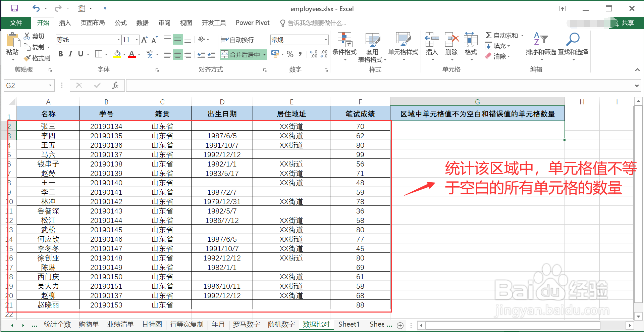
Task: Open the 数据比对 sheet tab
Action: [316, 324]
